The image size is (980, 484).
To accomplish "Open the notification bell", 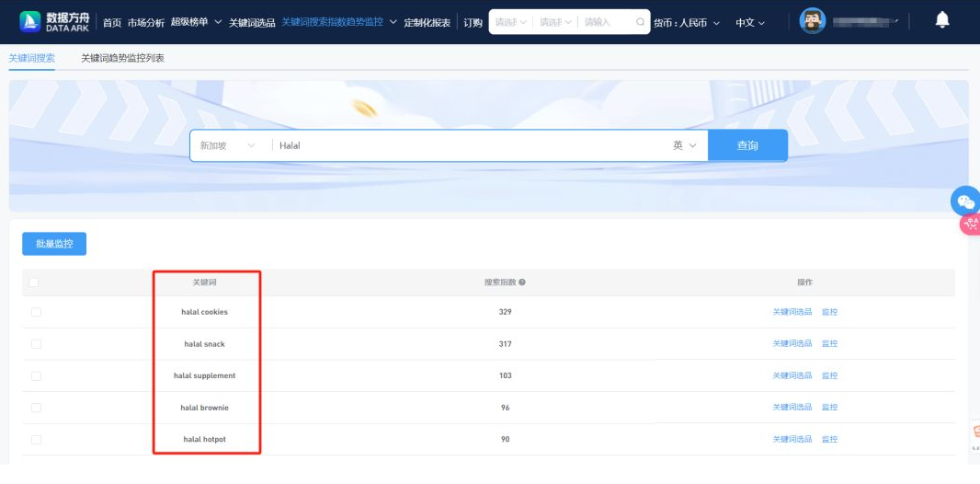I will coord(941,20).
